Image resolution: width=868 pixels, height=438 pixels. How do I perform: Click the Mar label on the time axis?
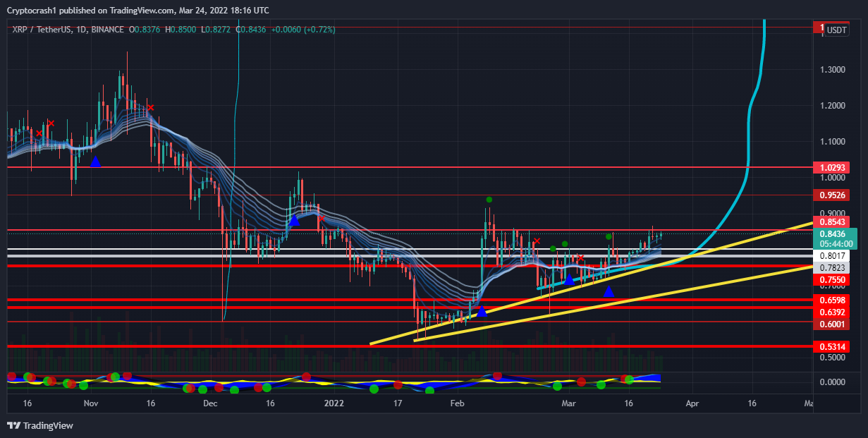click(x=569, y=404)
